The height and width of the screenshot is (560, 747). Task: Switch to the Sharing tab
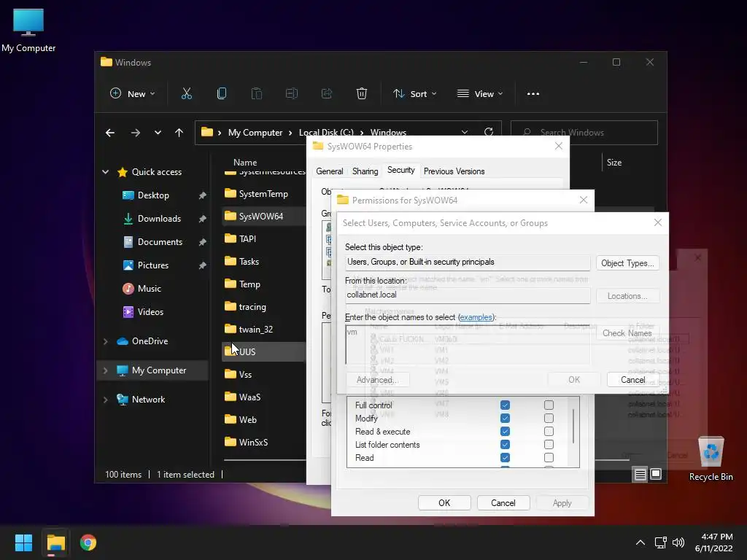365,171
